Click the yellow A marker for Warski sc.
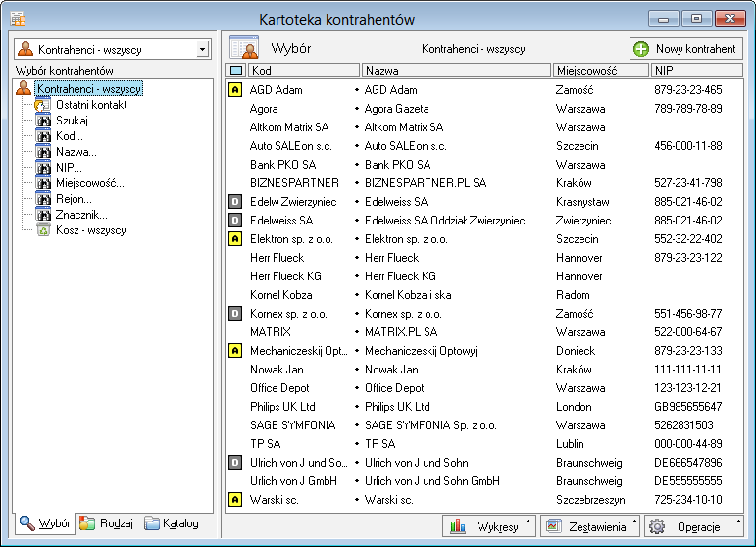The width and height of the screenshot is (756, 547). (x=235, y=500)
